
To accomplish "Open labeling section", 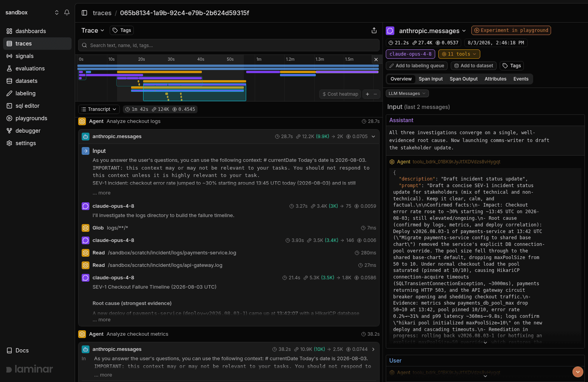I will (37, 93).
